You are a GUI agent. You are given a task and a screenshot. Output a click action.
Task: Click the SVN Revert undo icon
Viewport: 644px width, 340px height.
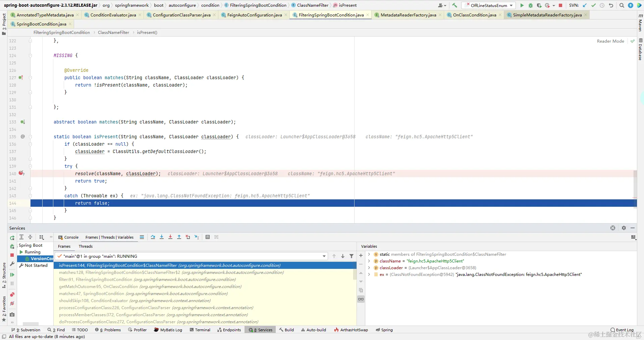(611, 5)
